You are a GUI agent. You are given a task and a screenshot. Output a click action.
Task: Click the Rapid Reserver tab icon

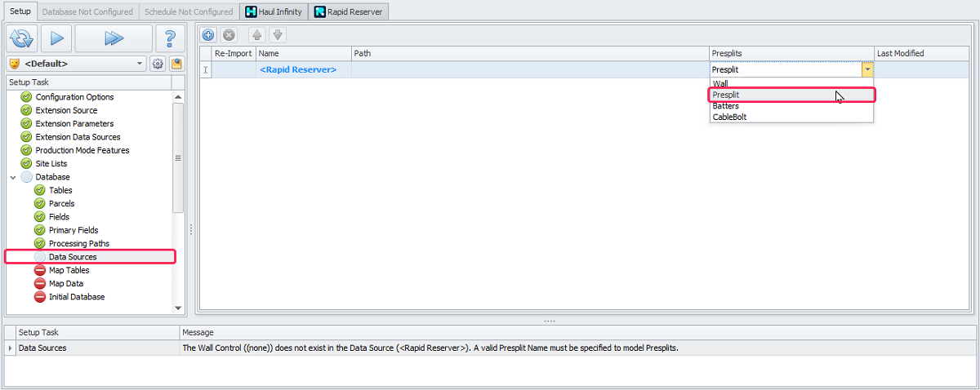pyautogui.click(x=320, y=11)
